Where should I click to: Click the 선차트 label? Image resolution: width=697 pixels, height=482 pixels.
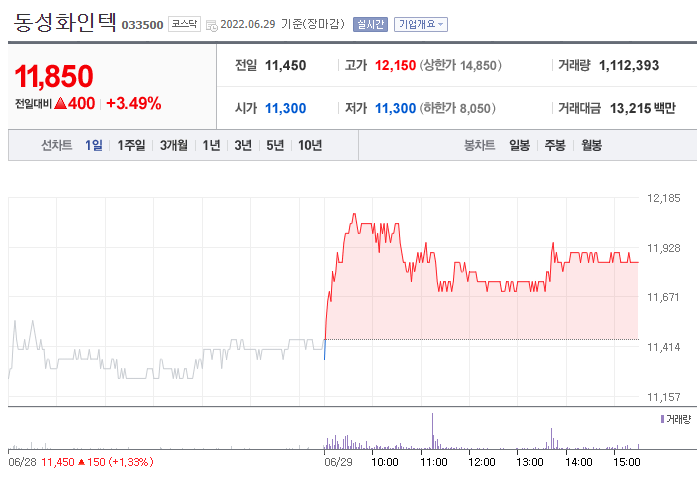coord(56,145)
